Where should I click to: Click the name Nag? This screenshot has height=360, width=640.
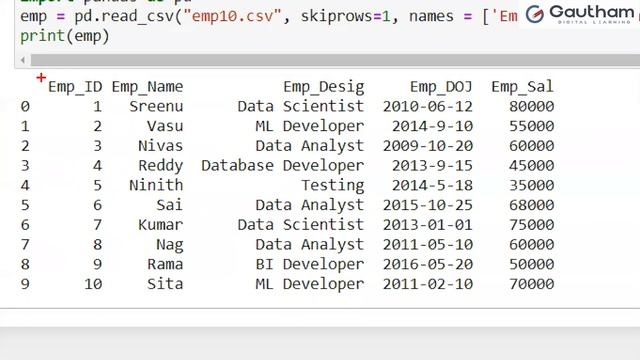point(169,245)
